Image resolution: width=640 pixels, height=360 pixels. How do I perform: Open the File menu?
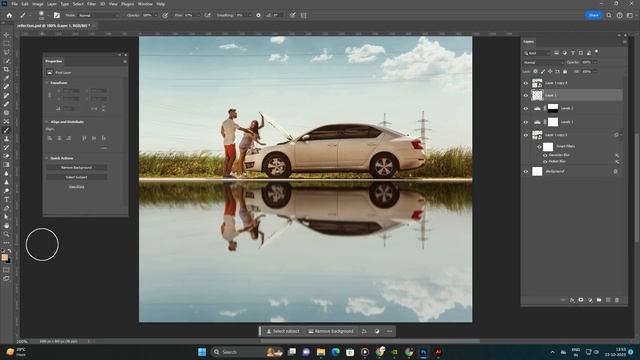point(14,4)
